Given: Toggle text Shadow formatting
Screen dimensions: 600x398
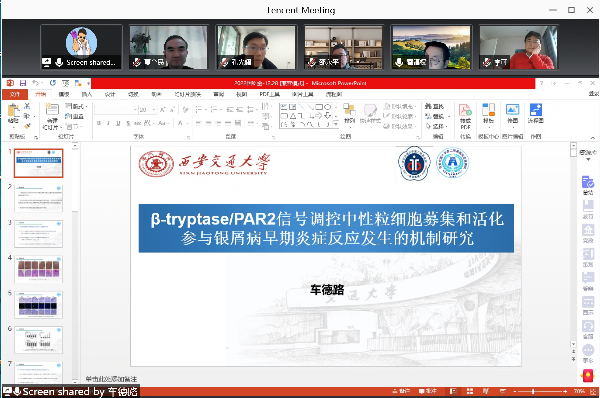Looking at the screenshot, I should point(128,123).
